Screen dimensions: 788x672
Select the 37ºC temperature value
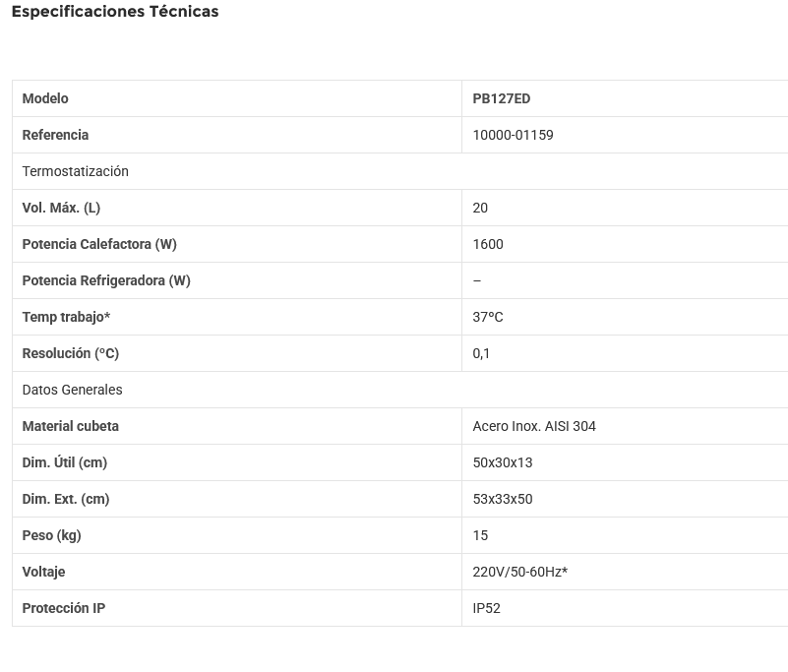(488, 317)
